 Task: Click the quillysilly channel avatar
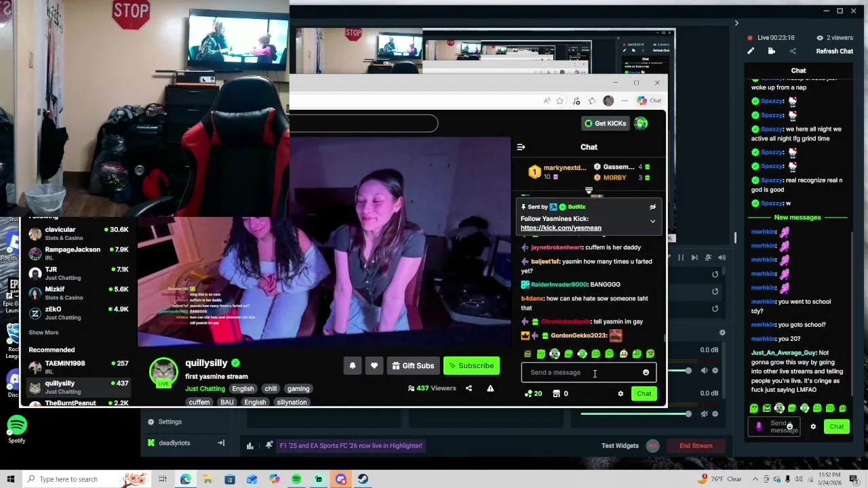coord(163,371)
